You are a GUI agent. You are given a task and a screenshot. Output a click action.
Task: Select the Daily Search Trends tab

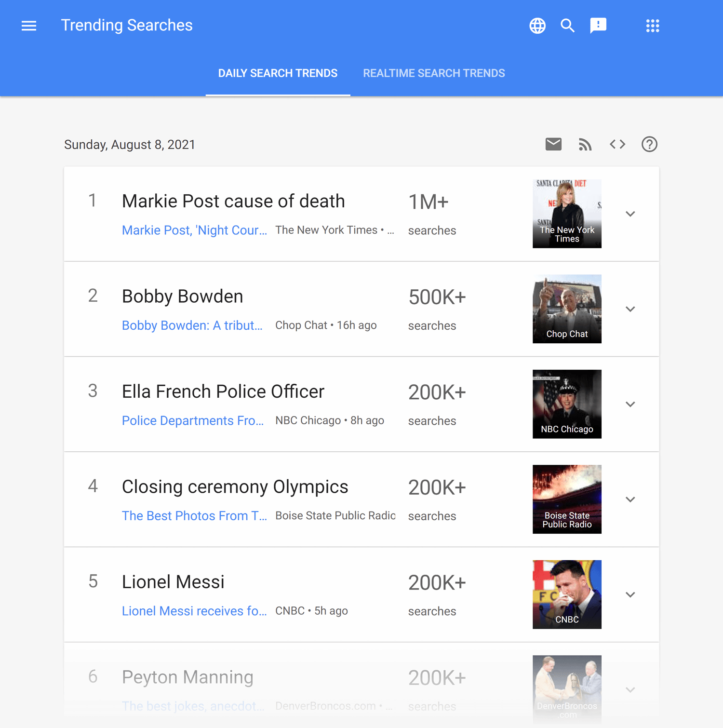coord(278,73)
